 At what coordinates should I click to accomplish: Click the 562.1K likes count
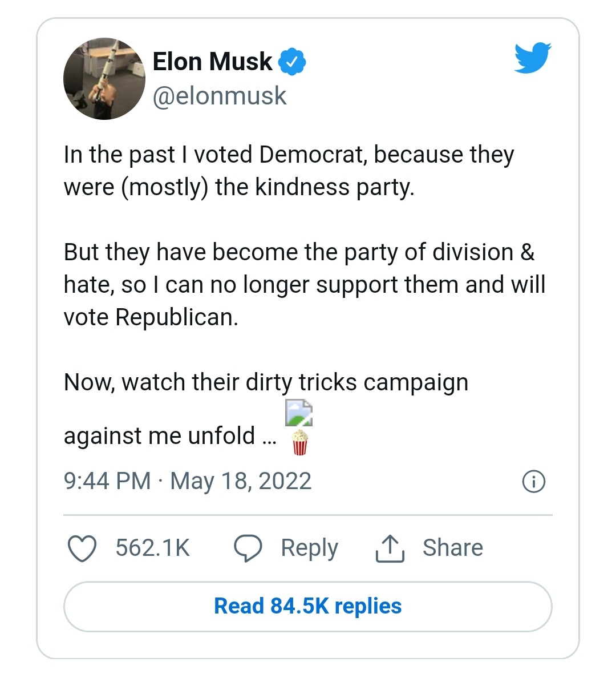[x=152, y=548]
